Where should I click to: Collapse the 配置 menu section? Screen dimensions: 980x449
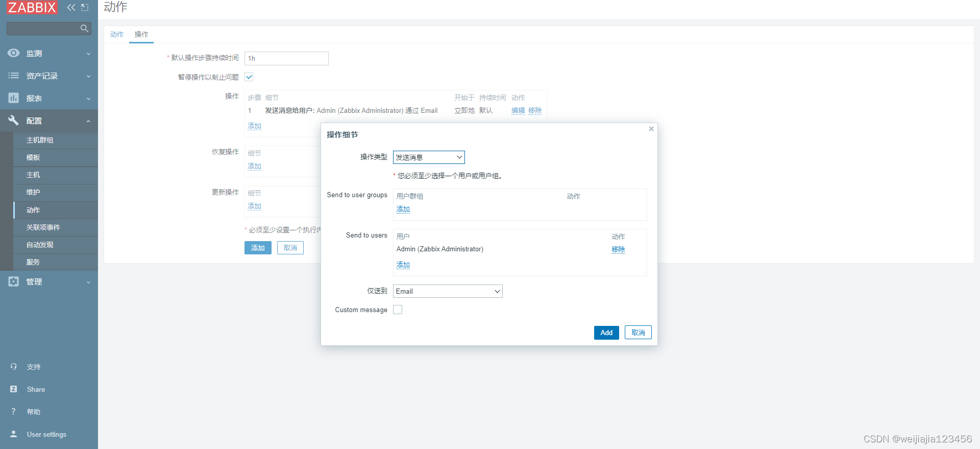point(49,121)
